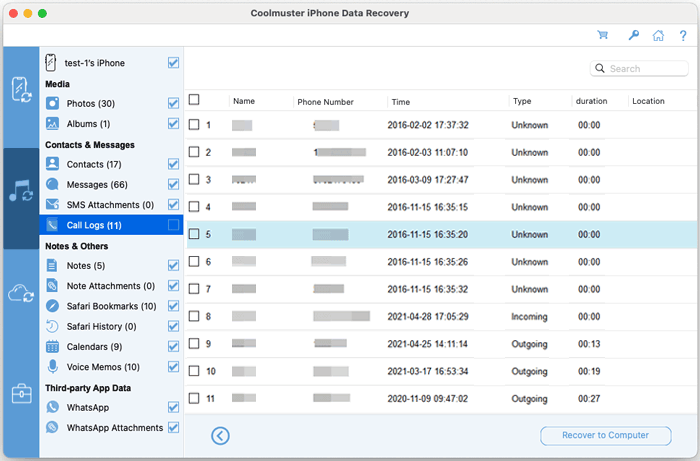Image resolution: width=700 pixels, height=461 pixels.
Task: Click the back arrow button
Action: point(221,436)
